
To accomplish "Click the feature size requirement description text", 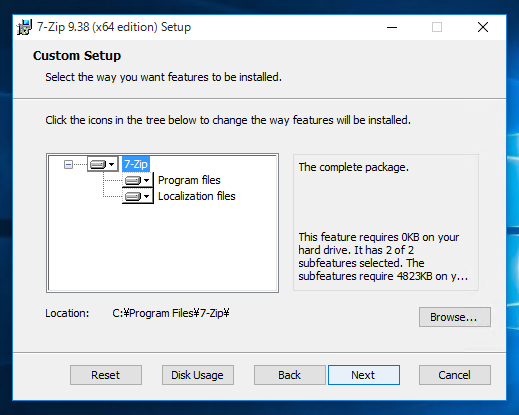I will (x=383, y=257).
